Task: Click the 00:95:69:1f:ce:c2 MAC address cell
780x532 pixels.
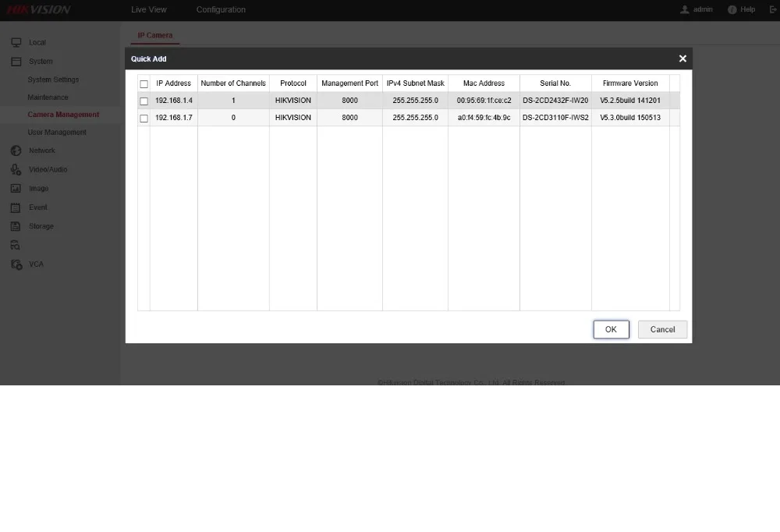Action: pyautogui.click(x=484, y=101)
